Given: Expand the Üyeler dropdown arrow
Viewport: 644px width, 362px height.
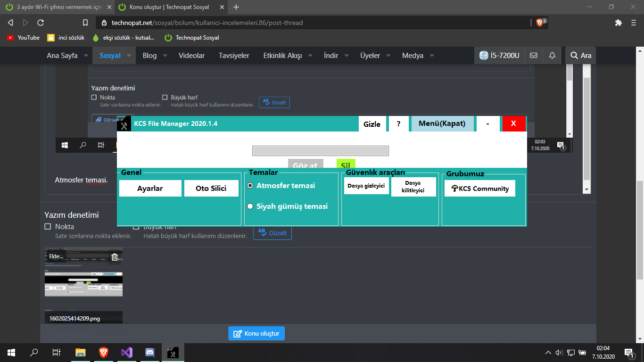Looking at the screenshot, I should point(388,56).
